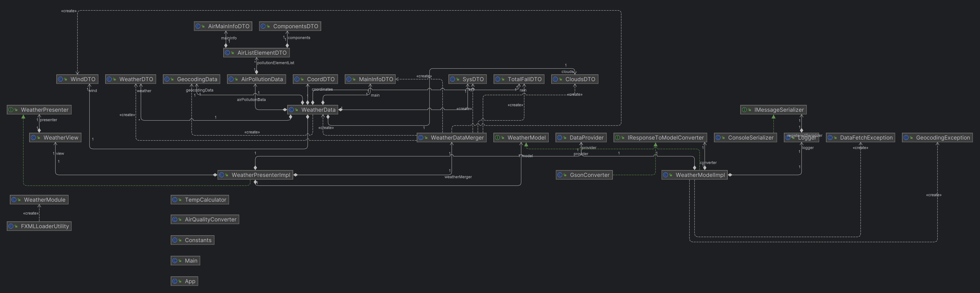Click the WeatherData class icon
The height and width of the screenshot is (293, 980).
pyautogui.click(x=291, y=110)
